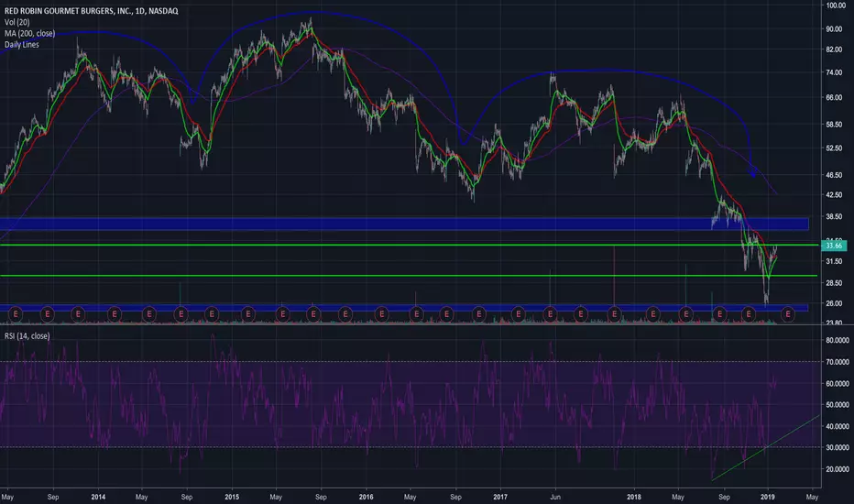Click the 66.00 price axis label
Screen dimensions: 854x504
pos(834,97)
